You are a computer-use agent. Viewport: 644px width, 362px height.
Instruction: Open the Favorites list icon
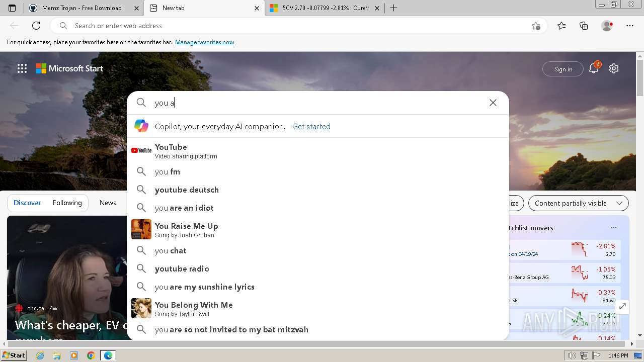click(561, 26)
